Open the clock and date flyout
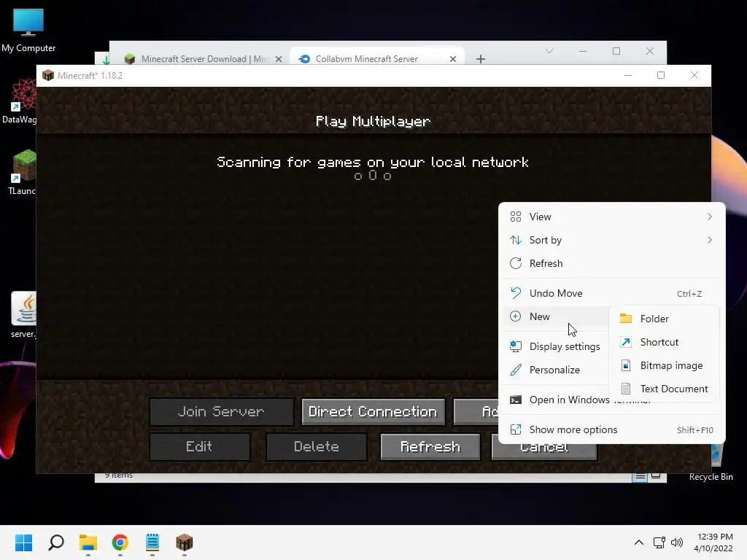747x560 pixels. coord(713,542)
